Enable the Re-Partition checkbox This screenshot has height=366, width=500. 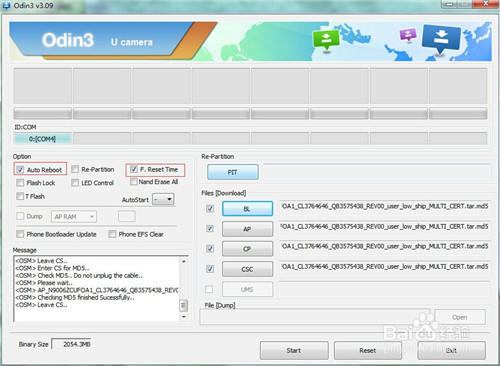coord(75,169)
